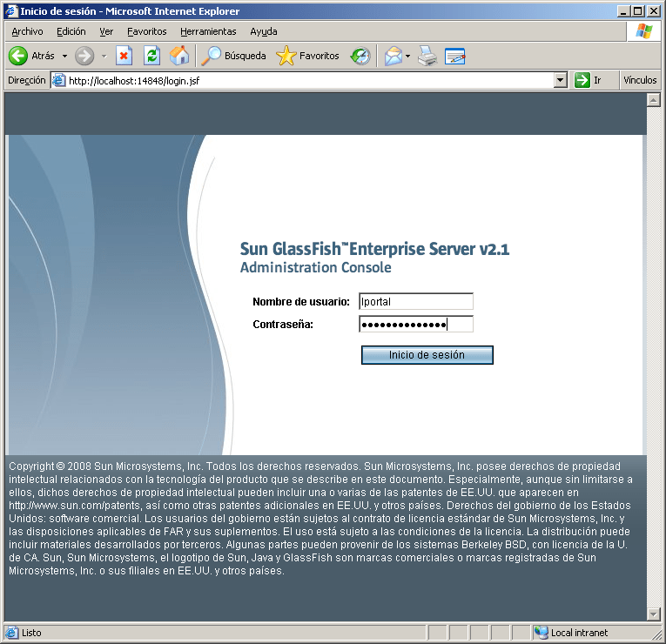Screen dimensions: 666x644
Task: Click the Edit page icon
Action: [x=455, y=56]
